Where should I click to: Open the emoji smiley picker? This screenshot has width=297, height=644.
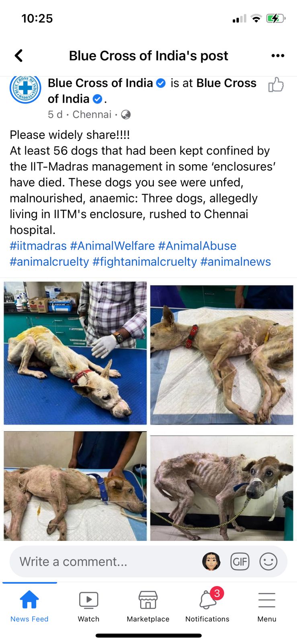(x=268, y=561)
